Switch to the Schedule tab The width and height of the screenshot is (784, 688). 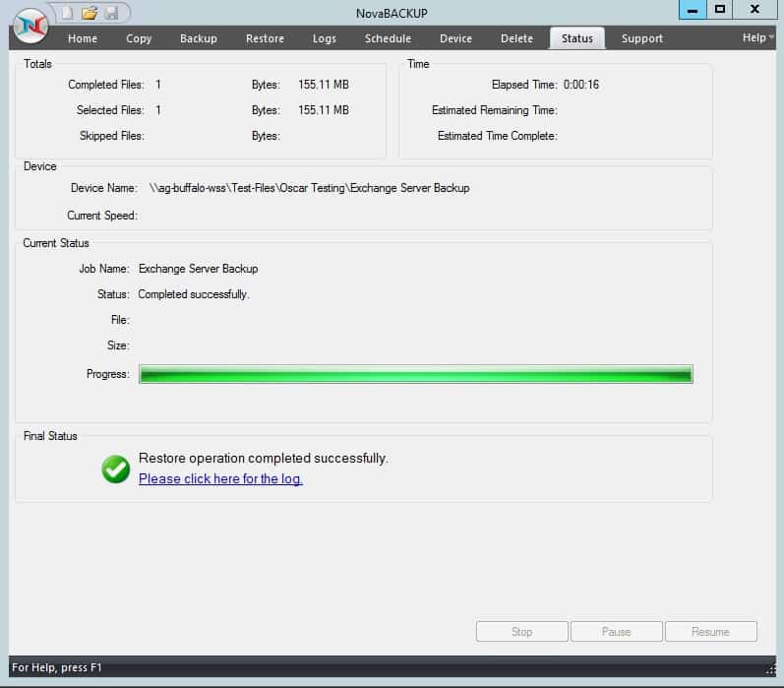click(x=388, y=38)
